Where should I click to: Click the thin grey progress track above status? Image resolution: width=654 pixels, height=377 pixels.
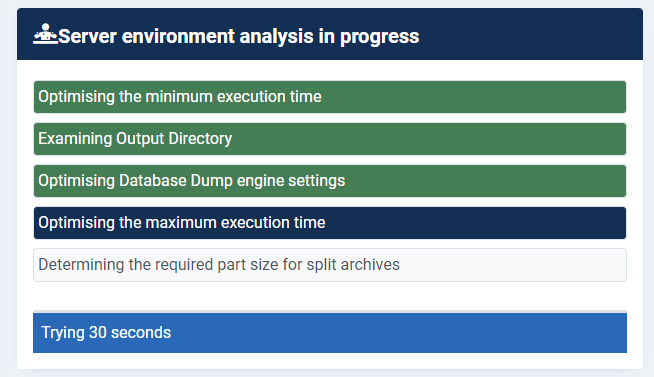tap(330, 312)
